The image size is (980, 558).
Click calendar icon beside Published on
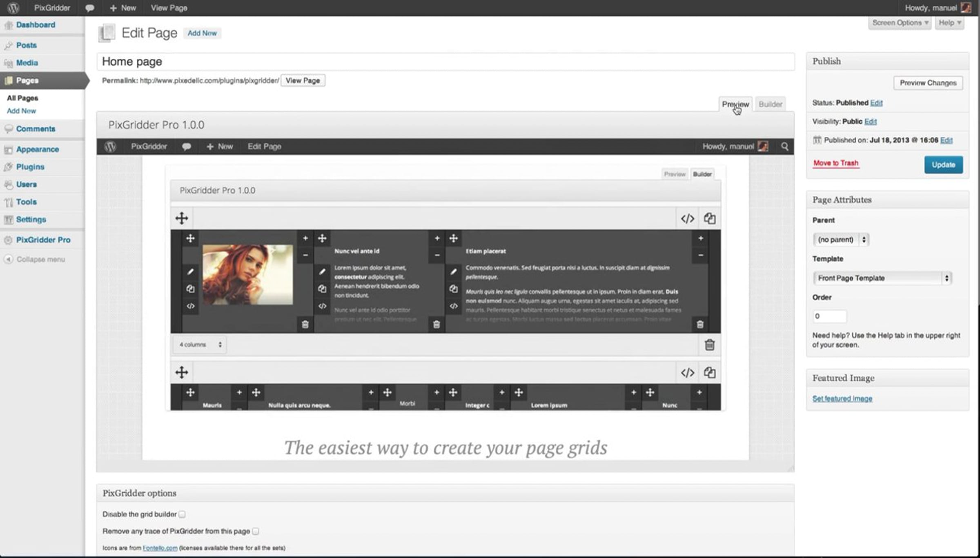coord(817,140)
